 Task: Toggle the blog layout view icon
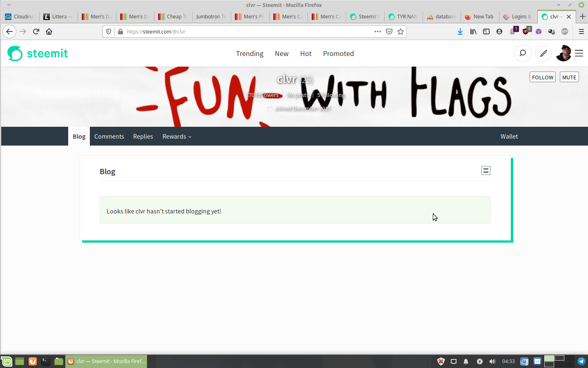pyautogui.click(x=486, y=171)
